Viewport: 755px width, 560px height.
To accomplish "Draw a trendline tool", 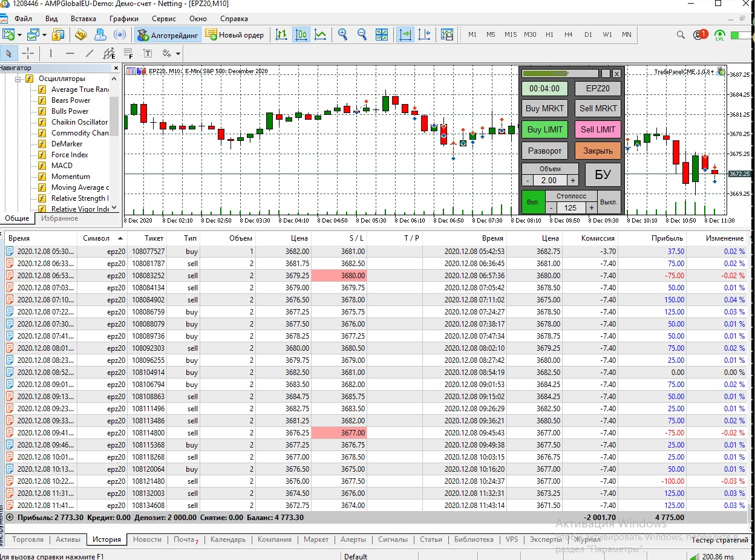I will point(90,53).
